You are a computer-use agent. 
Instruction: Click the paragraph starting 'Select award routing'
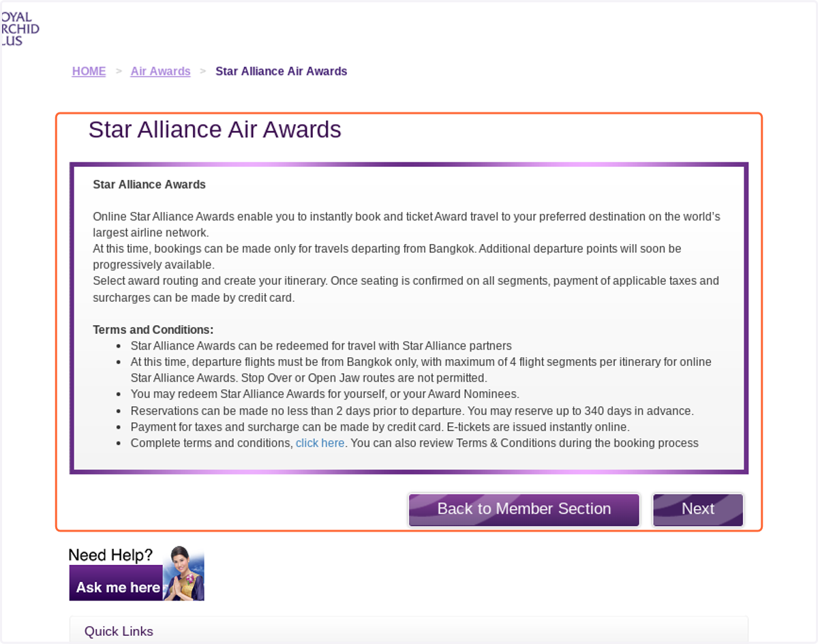[406, 289]
